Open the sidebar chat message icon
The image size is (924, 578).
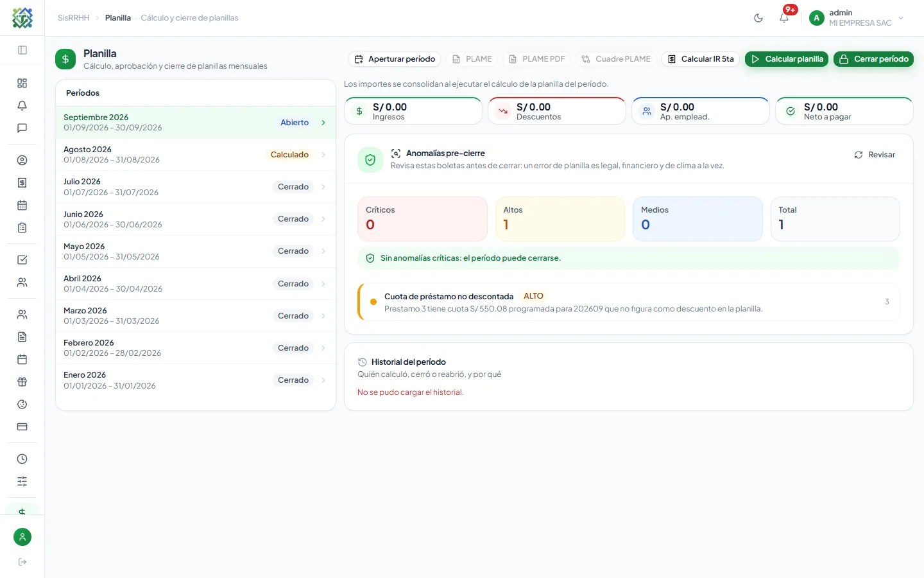pyautogui.click(x=22, y=128)
